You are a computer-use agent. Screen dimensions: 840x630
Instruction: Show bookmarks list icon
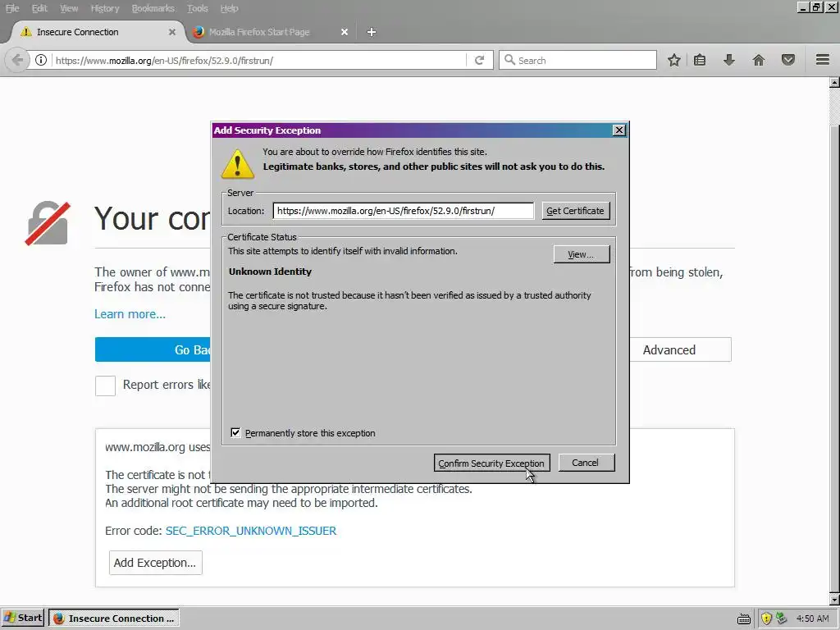pos(700,60)
